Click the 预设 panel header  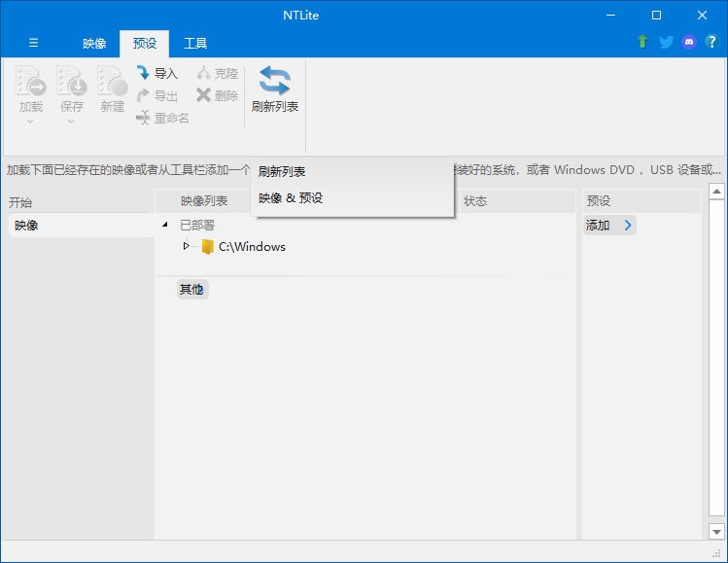pyautogui.click(x=641, y=200)
